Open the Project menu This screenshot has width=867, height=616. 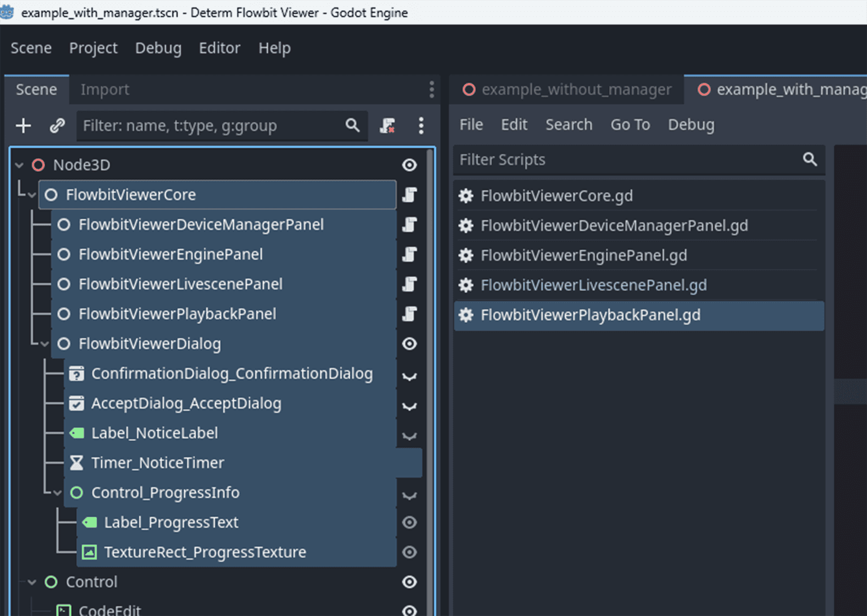click(x=93, y=48)
